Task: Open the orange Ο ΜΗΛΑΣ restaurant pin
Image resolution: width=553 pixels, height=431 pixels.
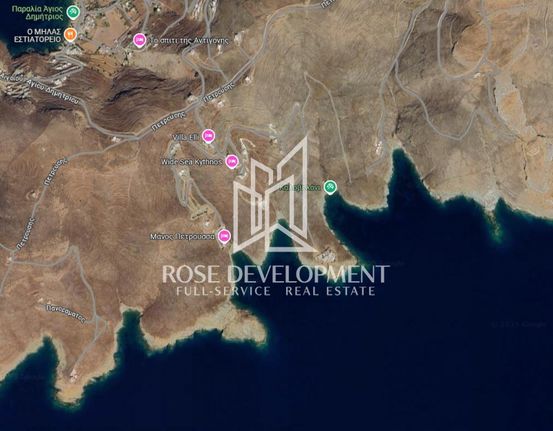Action: 71,34
